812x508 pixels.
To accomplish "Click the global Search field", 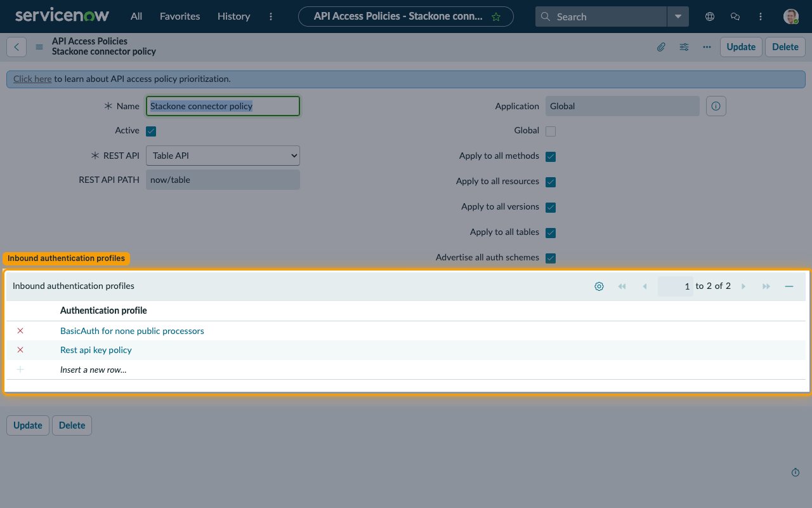I will pyautogui.click(x=601, y=17).
